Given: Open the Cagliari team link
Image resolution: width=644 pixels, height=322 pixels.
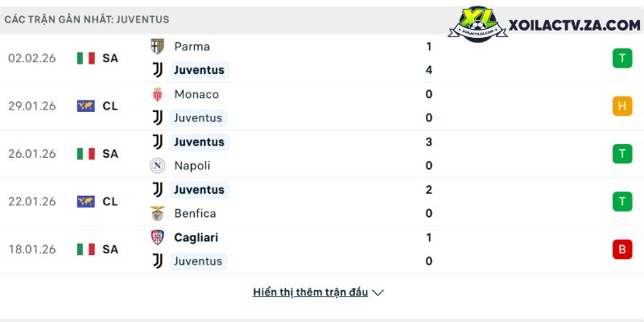Looking at the screenshot, I should pyautogui.click(x=196, y=237).
